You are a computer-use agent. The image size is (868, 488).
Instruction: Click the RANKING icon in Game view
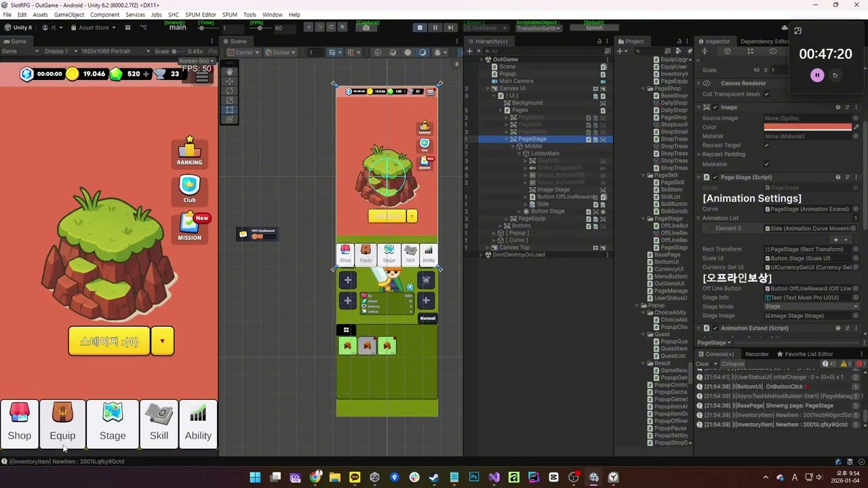click(190, 150)
